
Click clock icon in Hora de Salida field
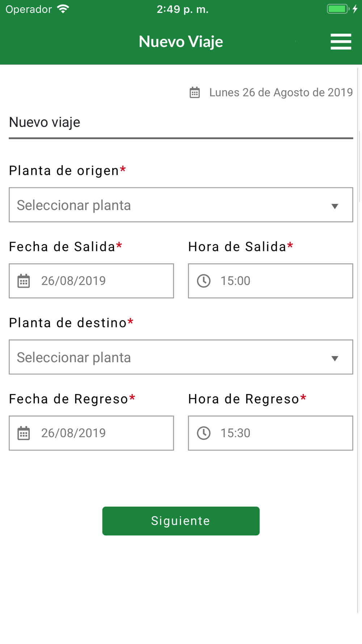[204, 281]
